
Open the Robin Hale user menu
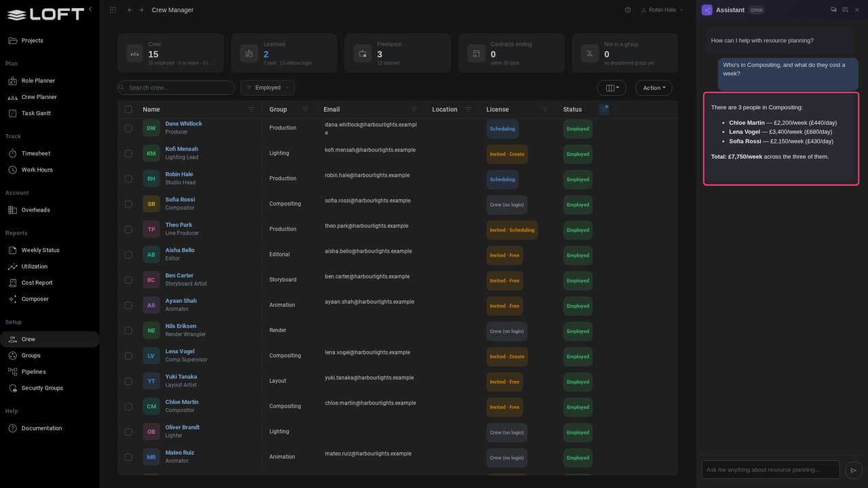[662, 10]
